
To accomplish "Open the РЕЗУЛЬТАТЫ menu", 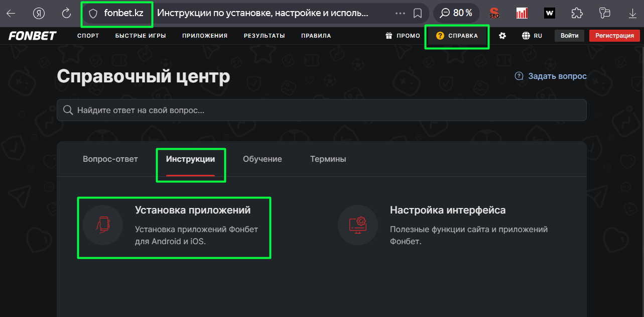I will coord(265,36).
